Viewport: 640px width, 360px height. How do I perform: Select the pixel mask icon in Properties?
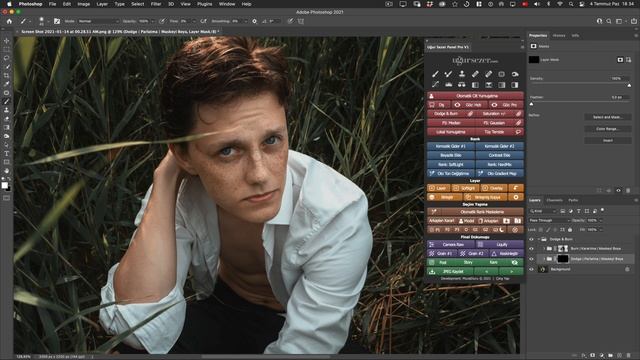[x=620, y=60]
